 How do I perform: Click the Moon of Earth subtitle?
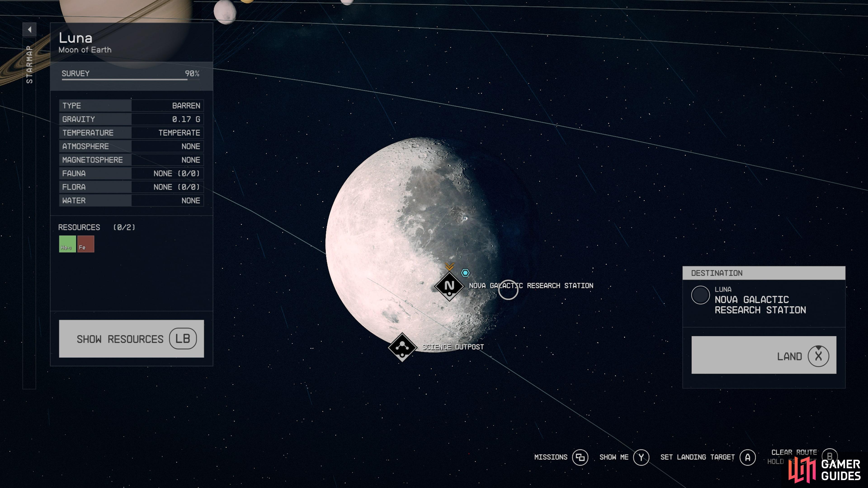[85, 50]
